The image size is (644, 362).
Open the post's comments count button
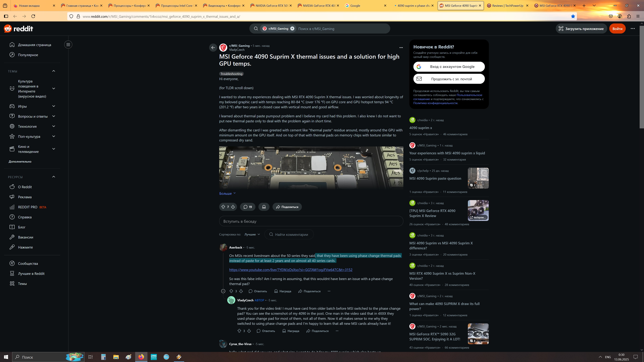[x=248, y=207]
